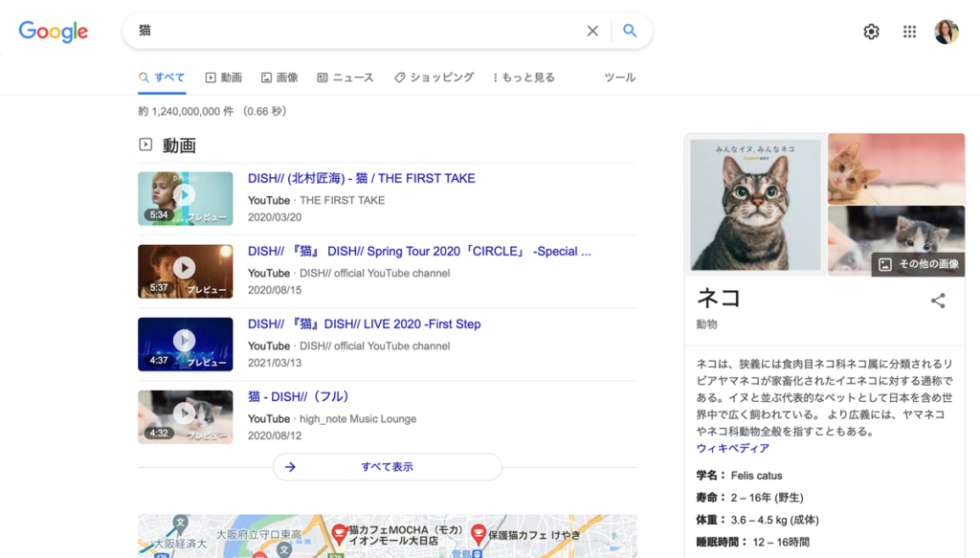Click the ネコ panel title
Viewport: 980px width, 558px height.
tap(719, 298)
